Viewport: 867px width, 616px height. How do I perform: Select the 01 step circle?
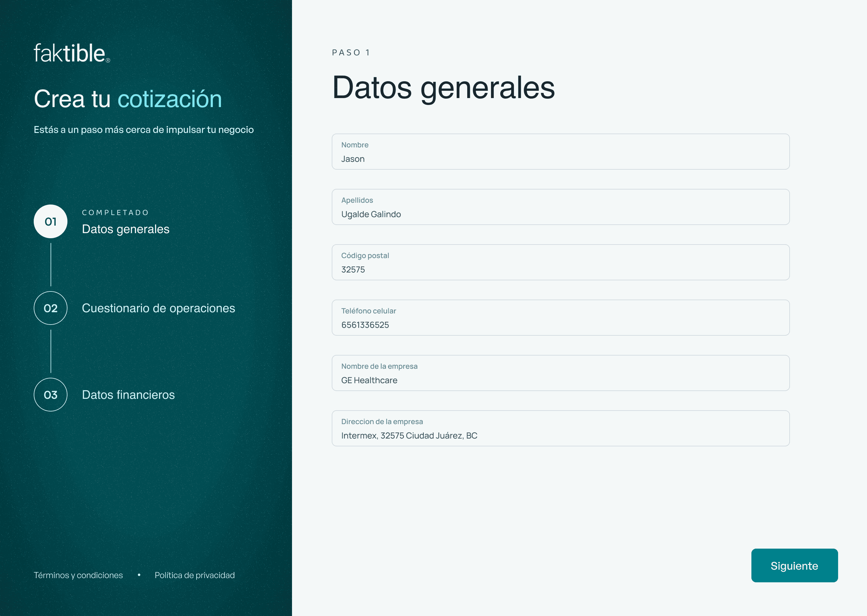point(51,221)
